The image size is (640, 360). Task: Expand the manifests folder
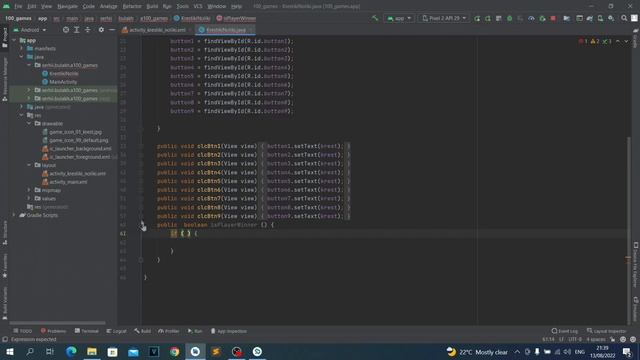coord(22,49)
